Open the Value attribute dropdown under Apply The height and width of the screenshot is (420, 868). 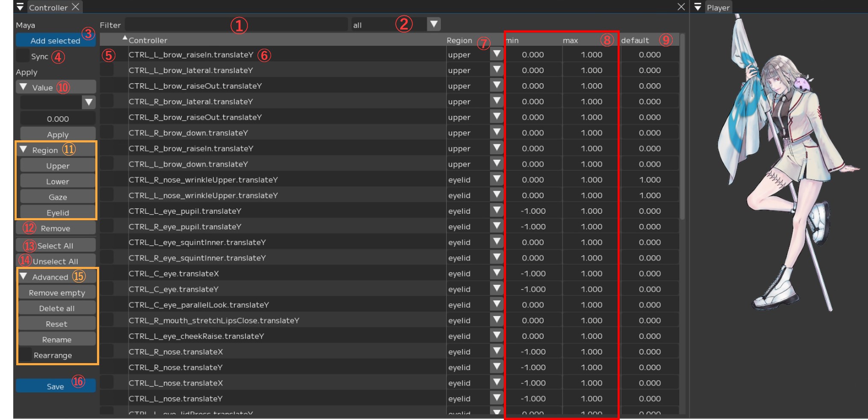[x=88, y=102]
